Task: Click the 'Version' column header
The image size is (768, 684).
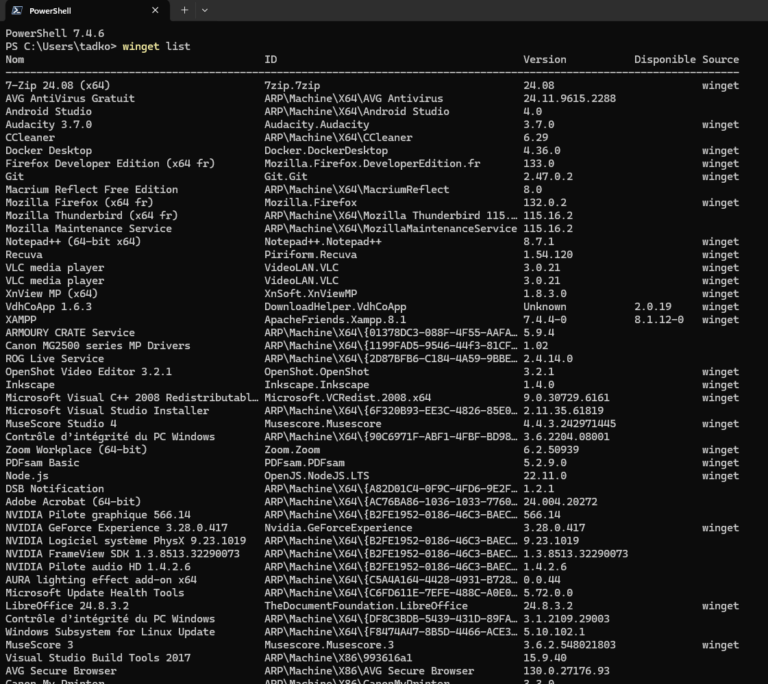Action: [x=544, y=60]
